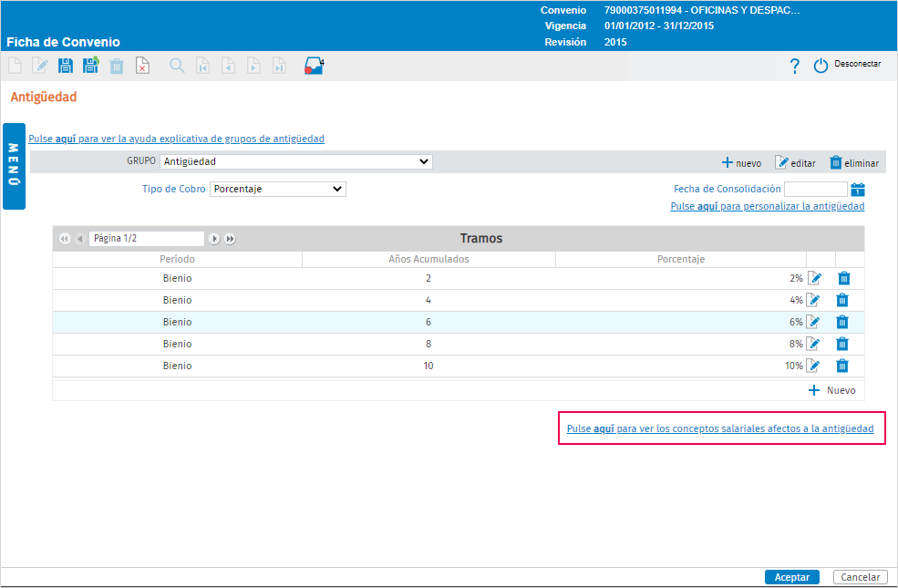Delete the 2% Bienio tramo row
The width and height of the screenshot is (898, 588).
(843, 278)
